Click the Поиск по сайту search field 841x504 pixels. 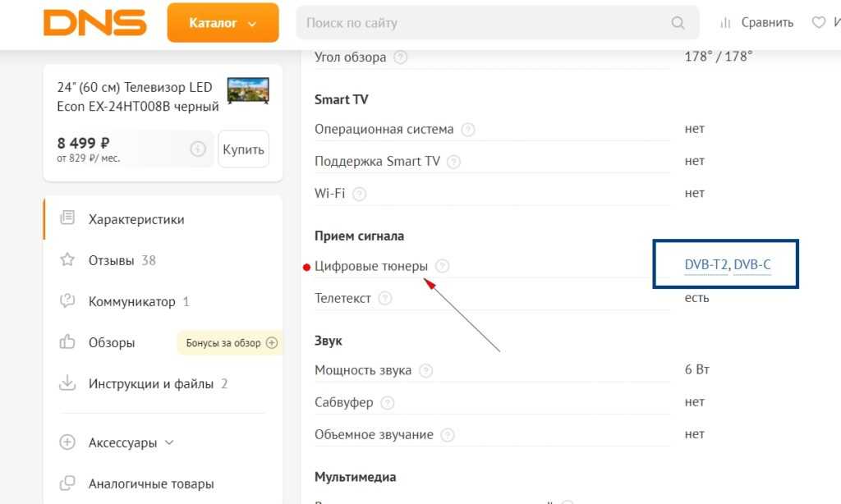[x=485, y=23]
